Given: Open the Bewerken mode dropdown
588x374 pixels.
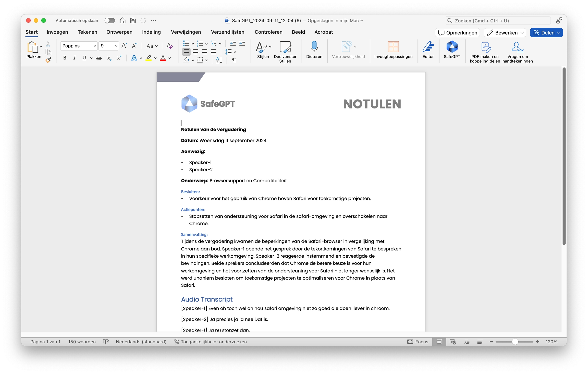Looking at the screenshot, I should 505,33.
